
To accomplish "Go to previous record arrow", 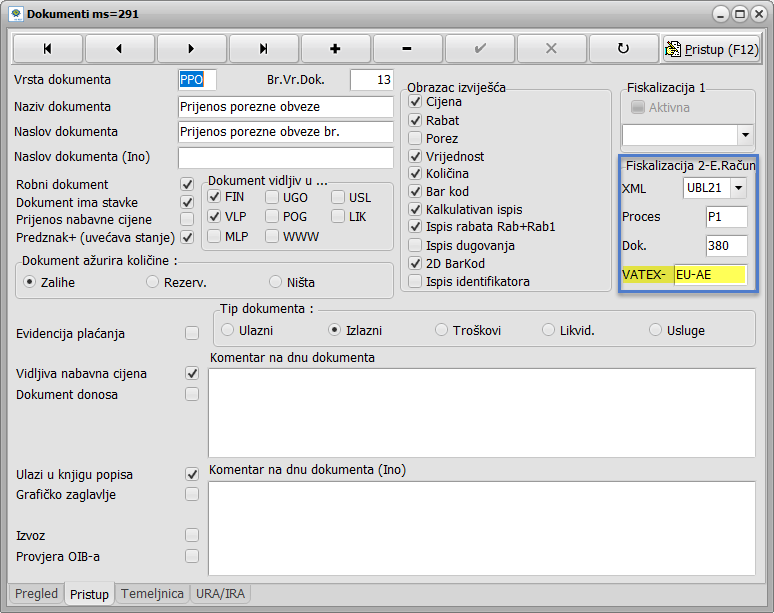I will [x=119, y=48].
